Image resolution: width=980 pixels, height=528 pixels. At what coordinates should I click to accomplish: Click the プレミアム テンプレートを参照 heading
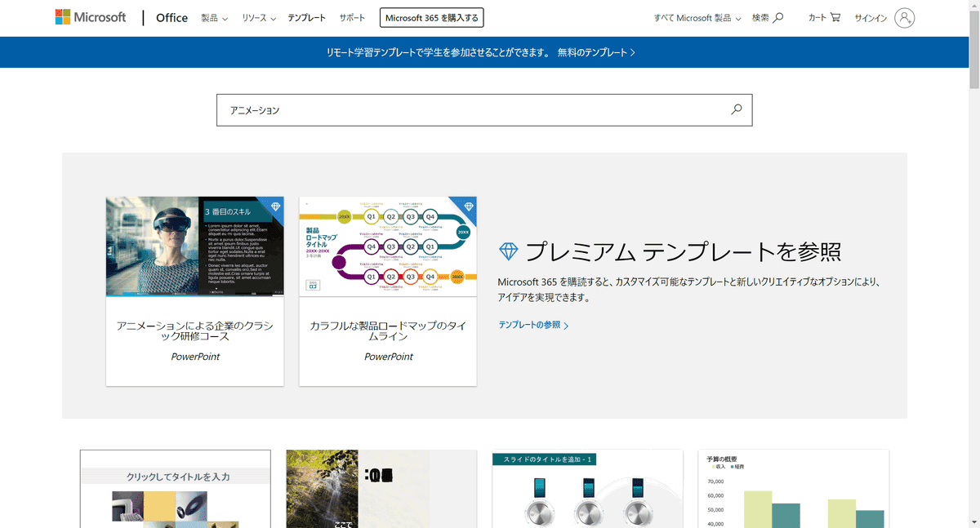683,252
